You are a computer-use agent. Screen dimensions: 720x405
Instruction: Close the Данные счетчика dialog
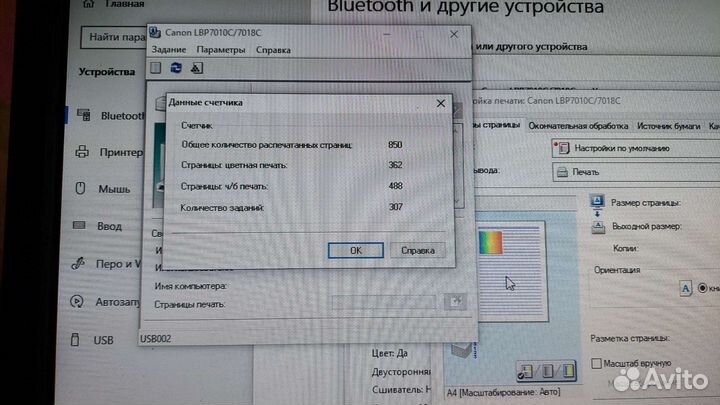441,103
